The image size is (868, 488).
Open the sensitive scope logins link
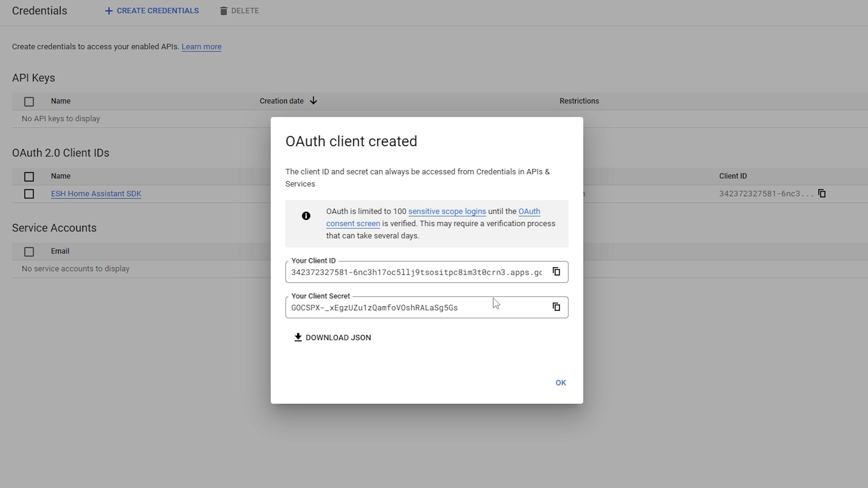pos(447,211)
